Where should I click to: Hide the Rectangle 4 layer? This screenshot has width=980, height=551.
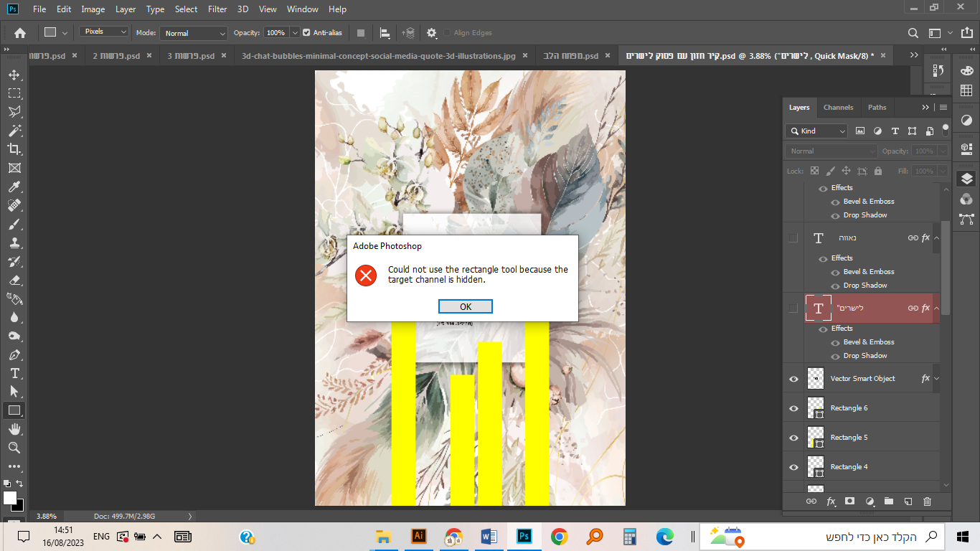coord(793,467)
